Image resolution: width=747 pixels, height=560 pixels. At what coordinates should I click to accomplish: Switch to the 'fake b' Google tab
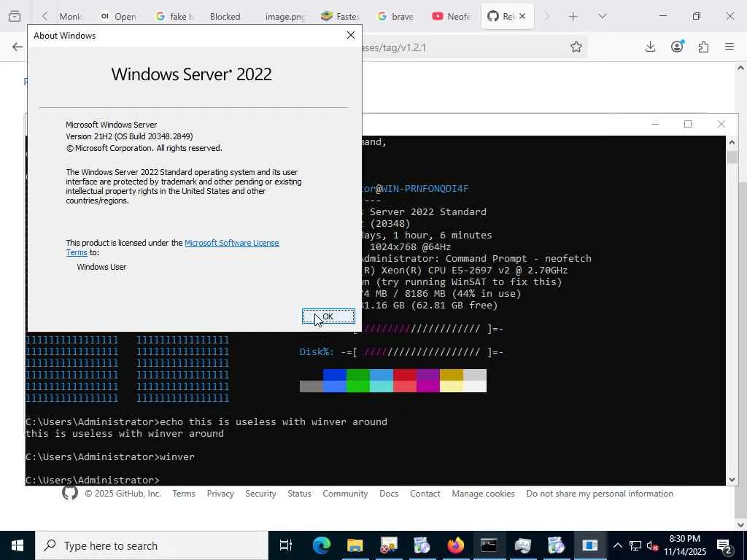tap(175, 17)
